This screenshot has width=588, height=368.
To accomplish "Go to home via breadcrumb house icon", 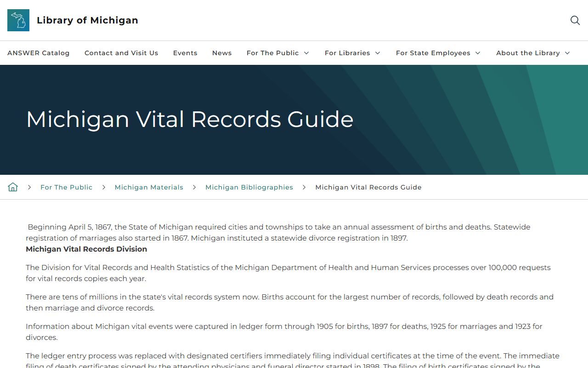I will 13,187.
